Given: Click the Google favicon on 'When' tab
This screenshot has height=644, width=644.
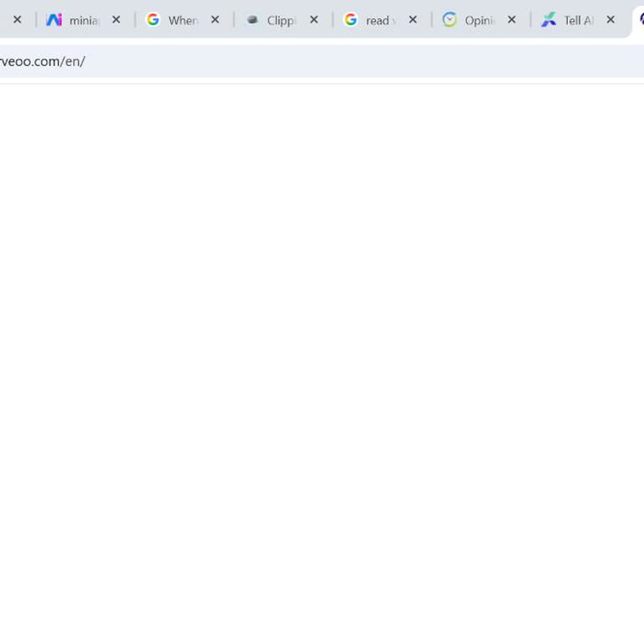Looking at the screenshot, I should pos(153,19).
